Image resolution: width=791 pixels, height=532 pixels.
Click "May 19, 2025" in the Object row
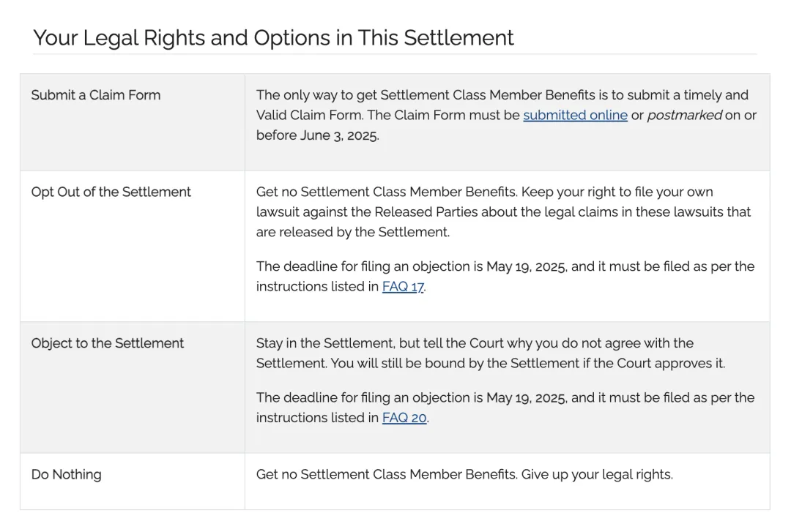[526, 398]
